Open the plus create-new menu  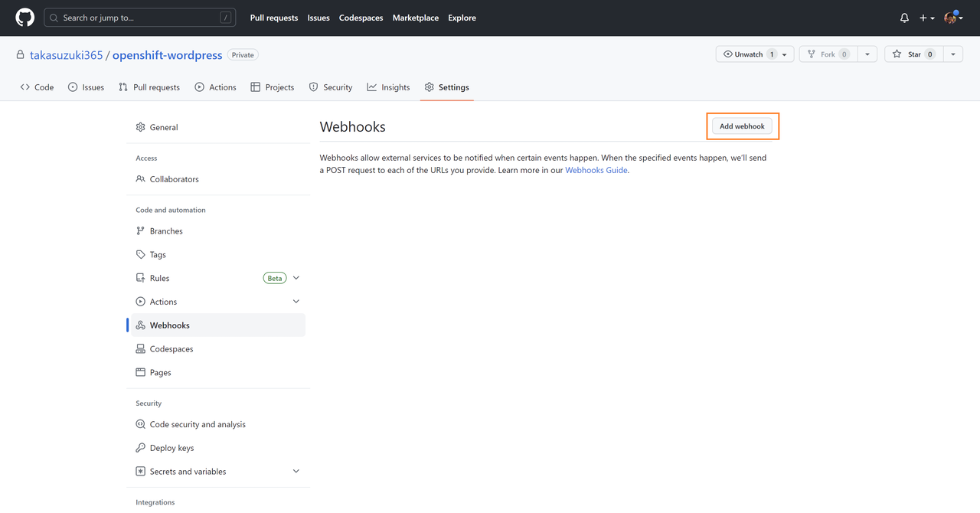(926, 18)
